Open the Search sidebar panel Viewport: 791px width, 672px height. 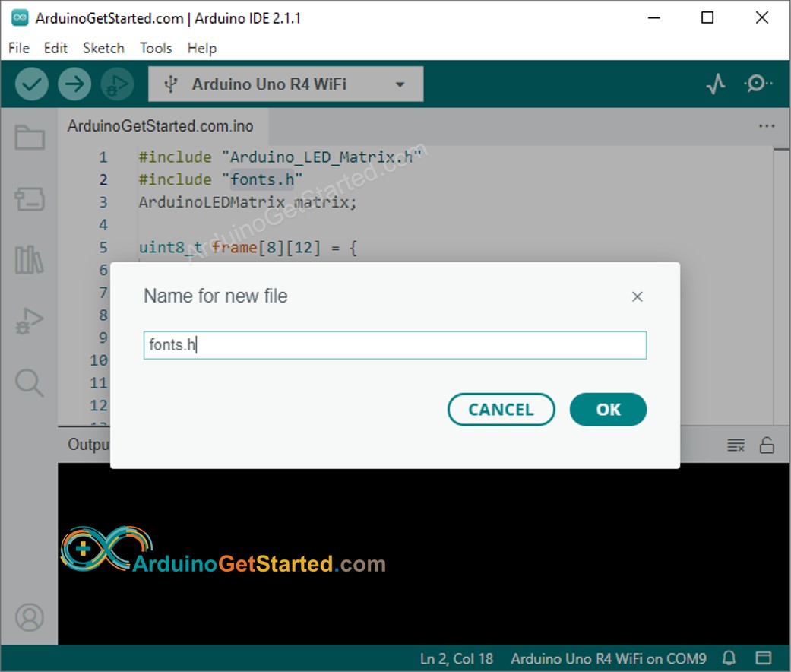click(30, 382)
